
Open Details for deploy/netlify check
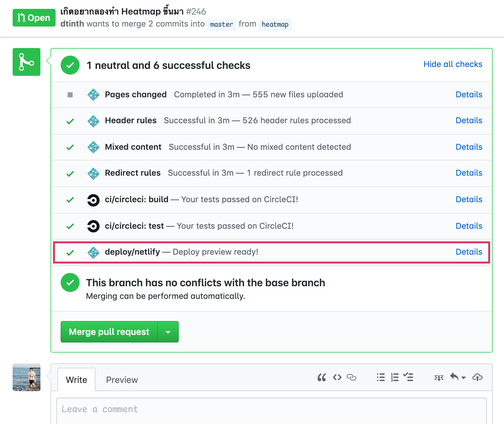(469, 252)
